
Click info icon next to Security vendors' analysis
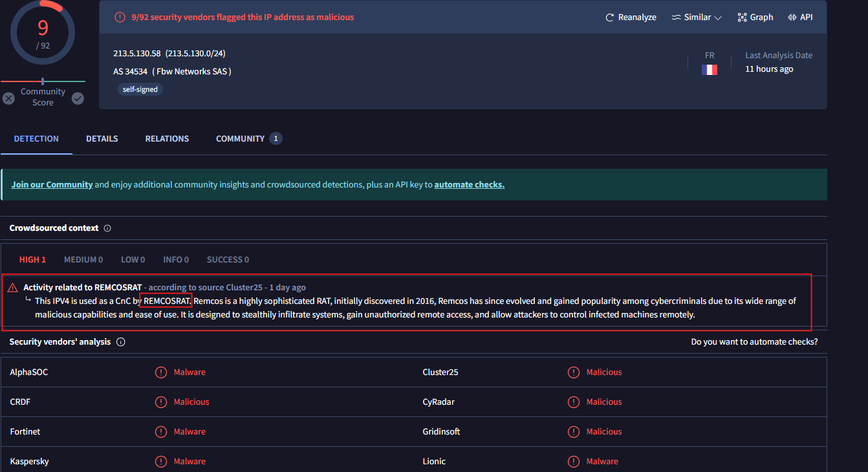pos(120,342)
